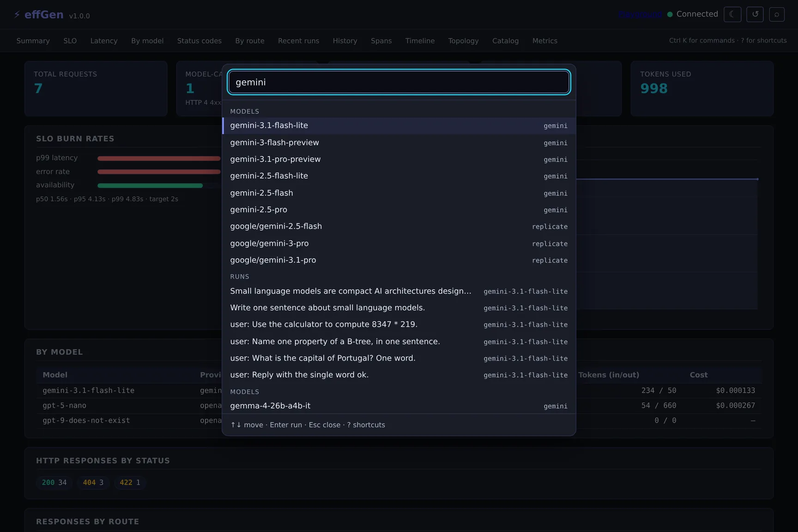Click the Tokens Used 998 card

(x=702, y=89)
